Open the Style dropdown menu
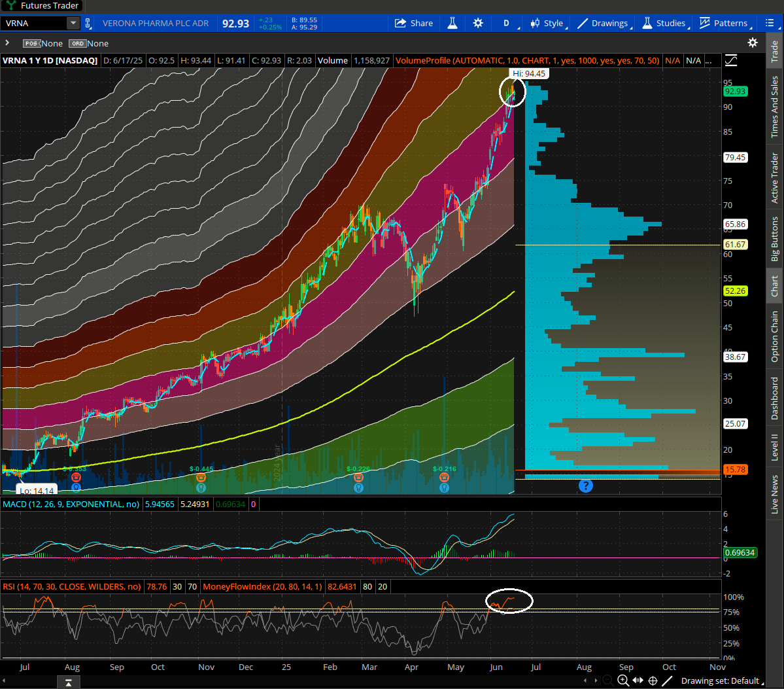784x689 pixels. pos(549,23)
